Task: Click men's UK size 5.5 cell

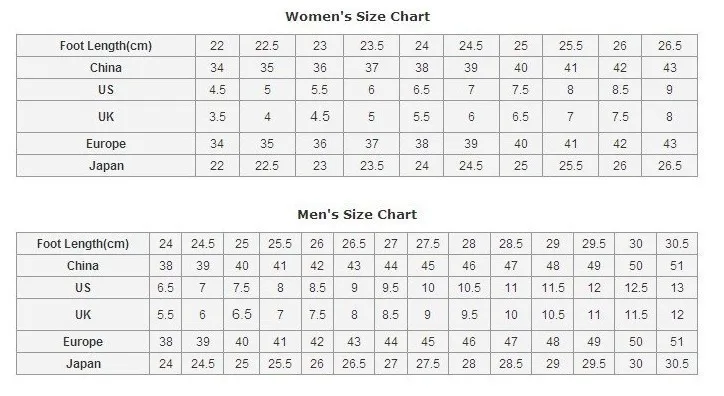Action: pyautogui.click(x=165, y=315)
